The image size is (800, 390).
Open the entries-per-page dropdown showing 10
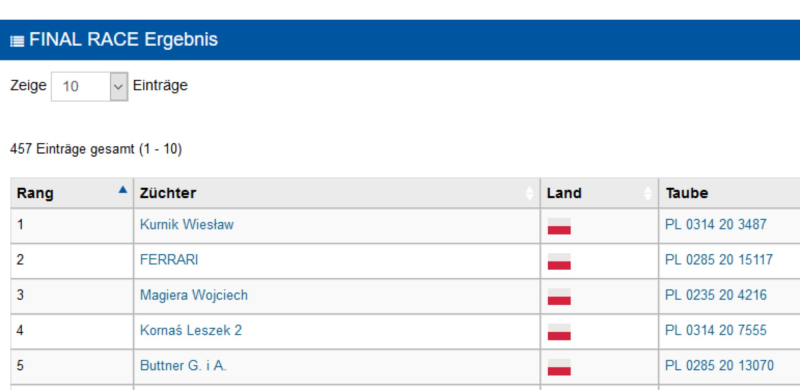pyautogui.click(x=89, y=86)
